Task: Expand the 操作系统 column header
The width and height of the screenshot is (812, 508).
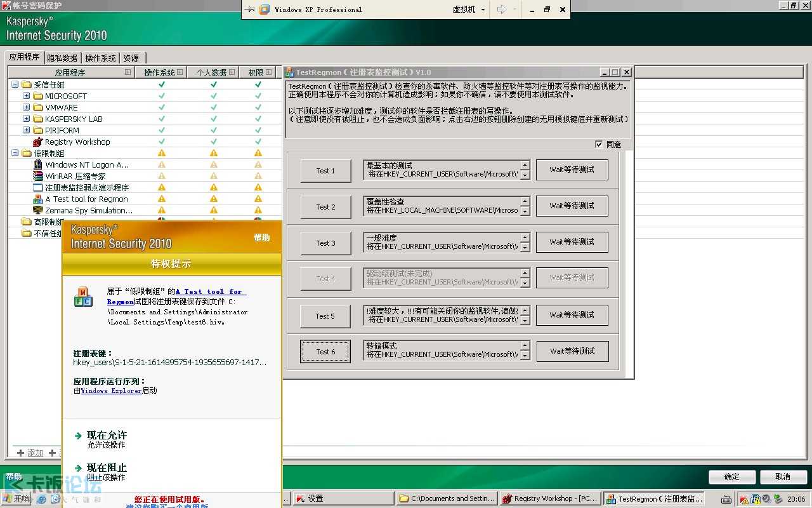Action: (180, 72)
